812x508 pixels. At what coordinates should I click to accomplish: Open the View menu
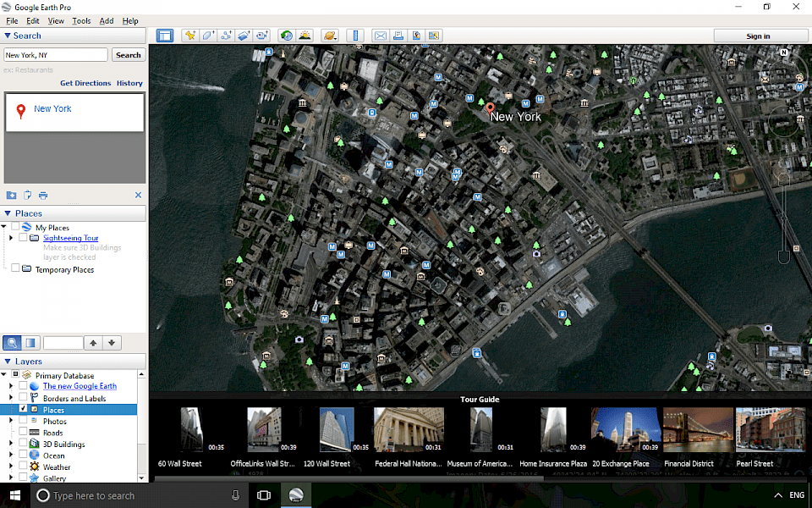[56, 20]
